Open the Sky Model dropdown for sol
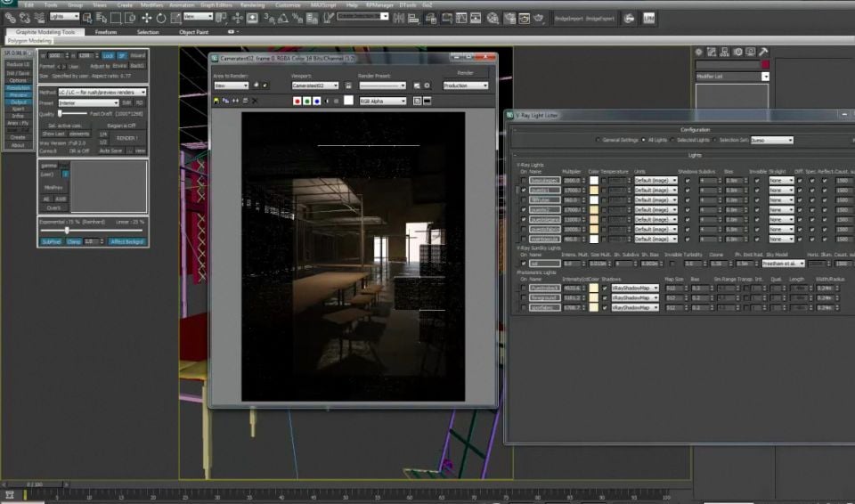This screenshot has height=504, width=855. [x=784, y=264]
